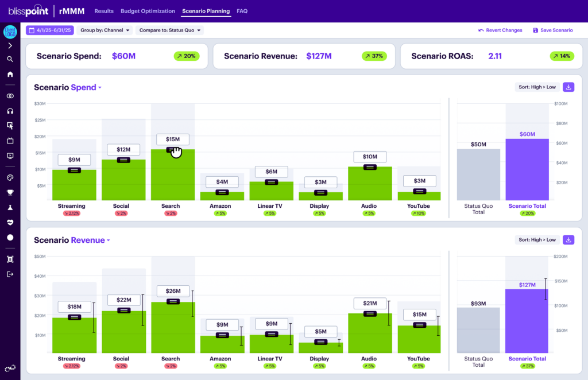Click the 20% badge in Scenario Spend card
Screen dimensions: 588x380
pyautogui.click(x=187, y=56)
